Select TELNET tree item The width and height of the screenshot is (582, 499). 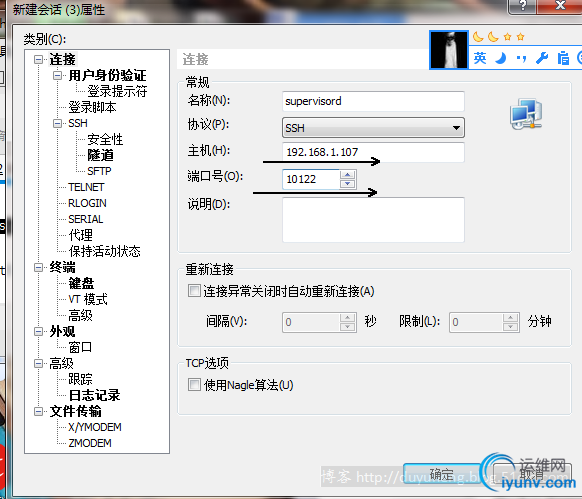[86, 187]
